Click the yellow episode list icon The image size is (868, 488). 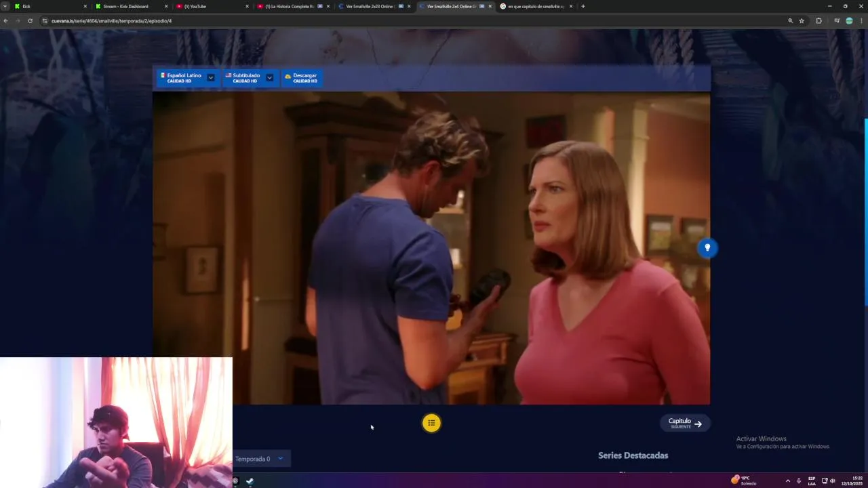click(431, 423)
